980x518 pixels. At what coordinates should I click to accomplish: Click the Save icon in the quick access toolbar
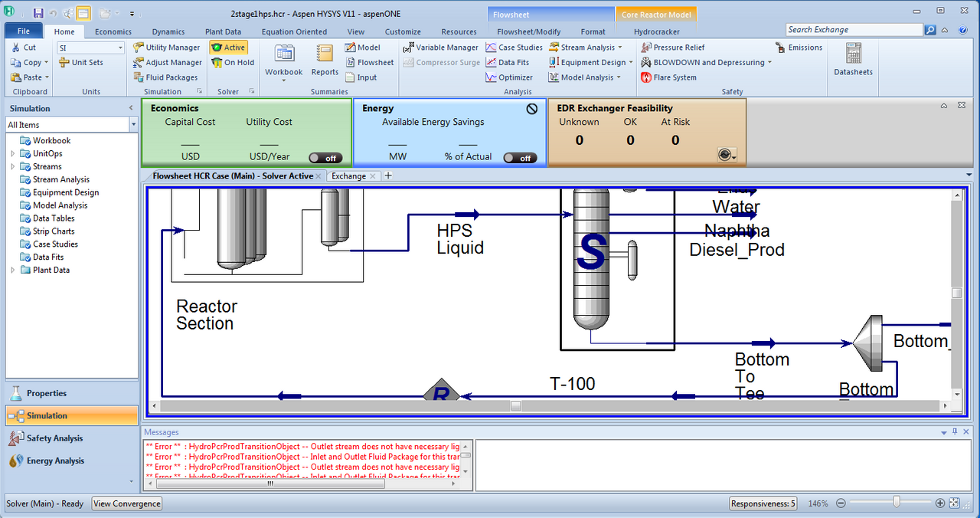[x=38, y=13]
